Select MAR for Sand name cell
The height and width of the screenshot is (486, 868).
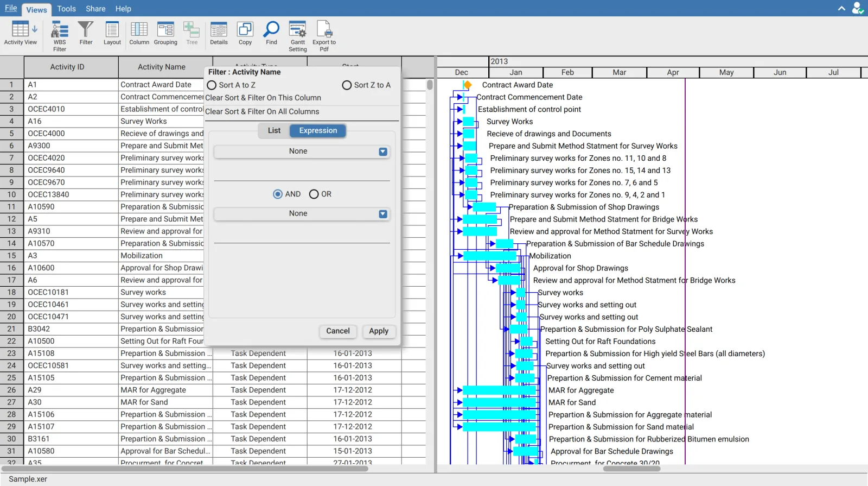tap(165, 402)
